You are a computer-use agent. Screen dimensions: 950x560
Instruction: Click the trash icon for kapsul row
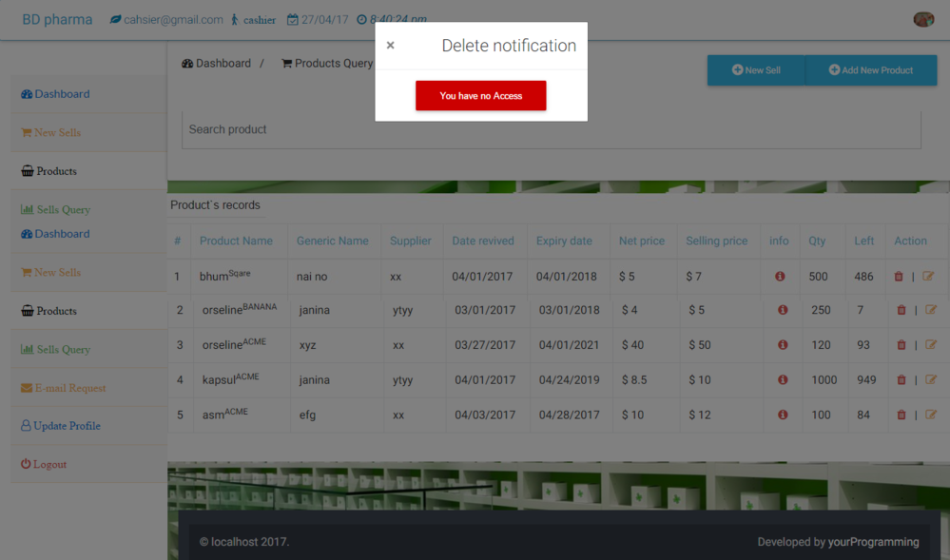(902, 380)
